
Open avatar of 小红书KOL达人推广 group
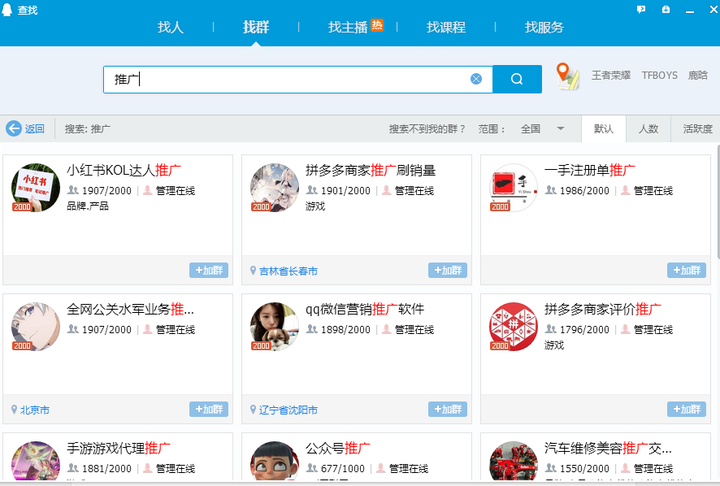(x=35, y=187)
